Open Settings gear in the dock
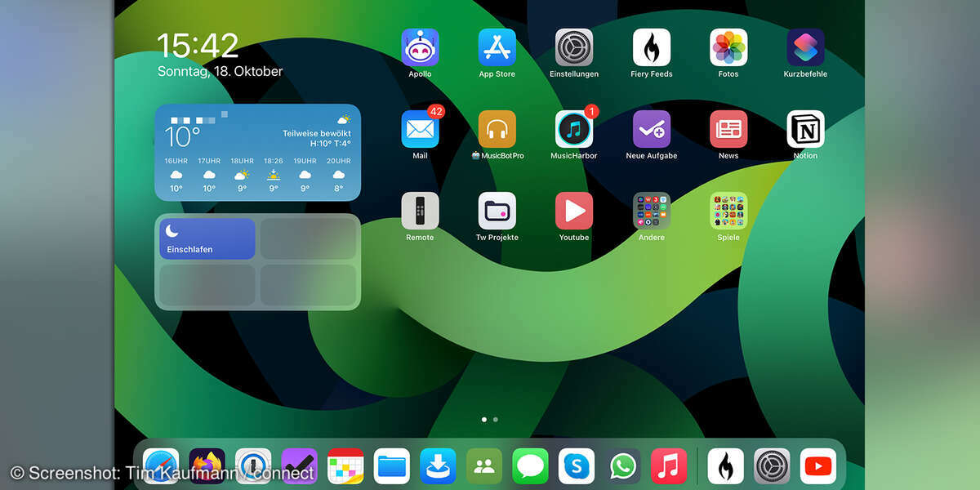980x490 pixels. tap(772, 466)
